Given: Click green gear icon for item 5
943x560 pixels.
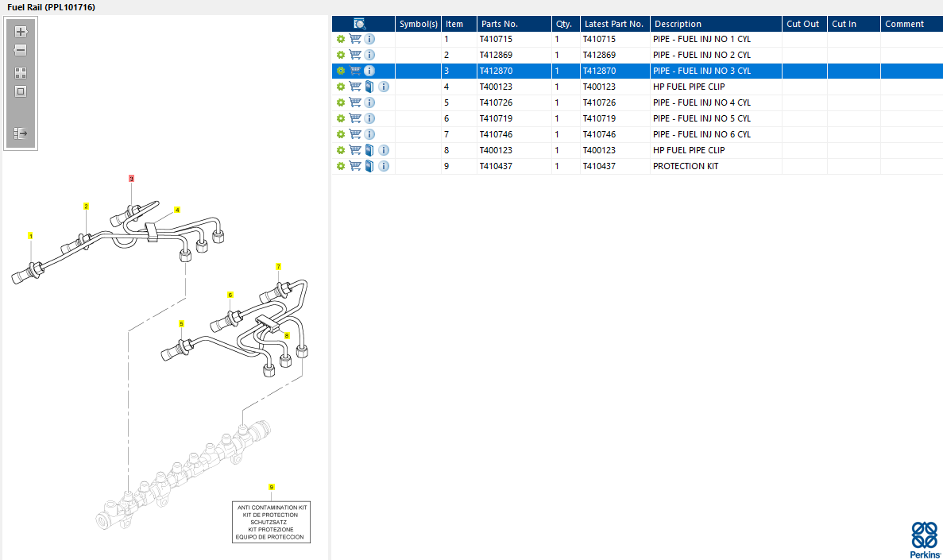Looking at the screenshot, I should (341, 102).
